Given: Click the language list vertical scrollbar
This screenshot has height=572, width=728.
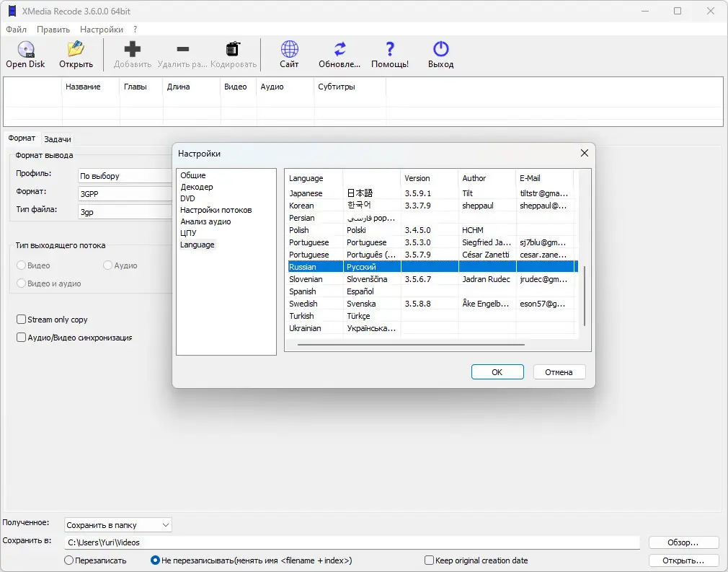Looking at the screenshot, I should [x=584, y=296].
